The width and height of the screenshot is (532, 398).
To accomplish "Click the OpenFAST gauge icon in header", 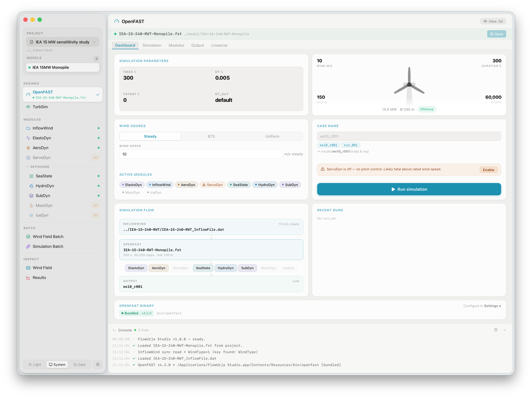I will (x=117, y=21).
